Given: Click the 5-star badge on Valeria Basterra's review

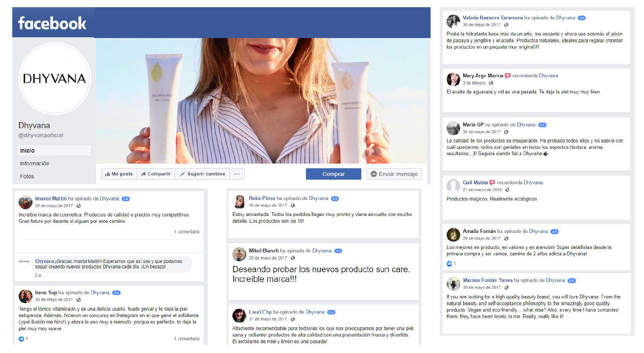Looking at the screenshot, I should 582,18.
